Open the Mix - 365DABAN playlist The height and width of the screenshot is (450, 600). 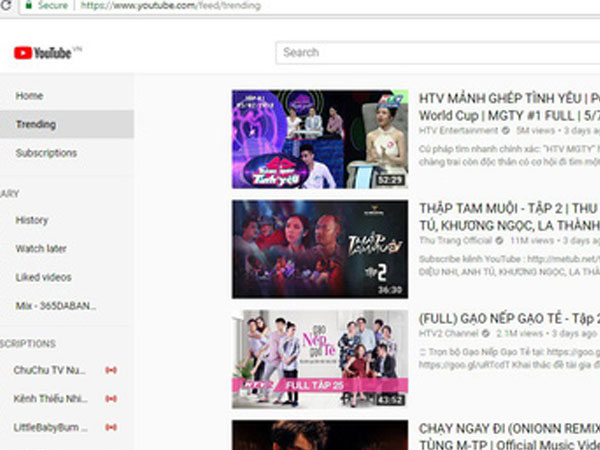pyautogui.click(x=57, y=305)
